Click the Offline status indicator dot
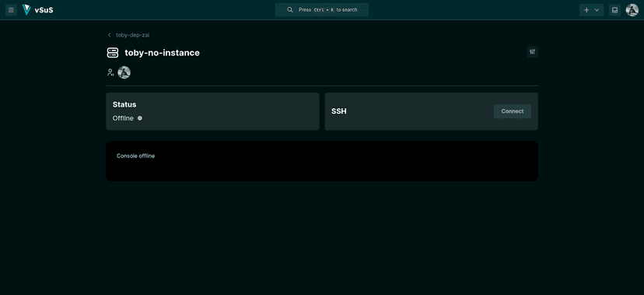Screen dimensions: 644x295 coord(140,118)
